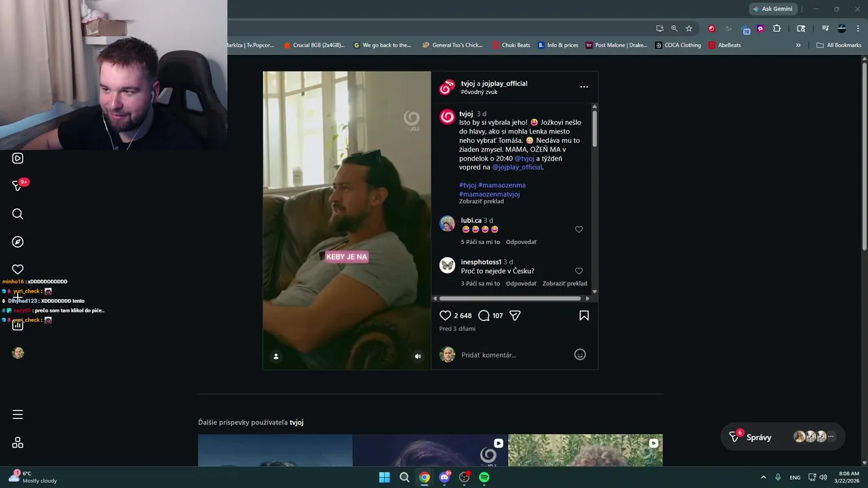
Task: Open the General Tso's Chick... bookmark
Action: (452, 45)
